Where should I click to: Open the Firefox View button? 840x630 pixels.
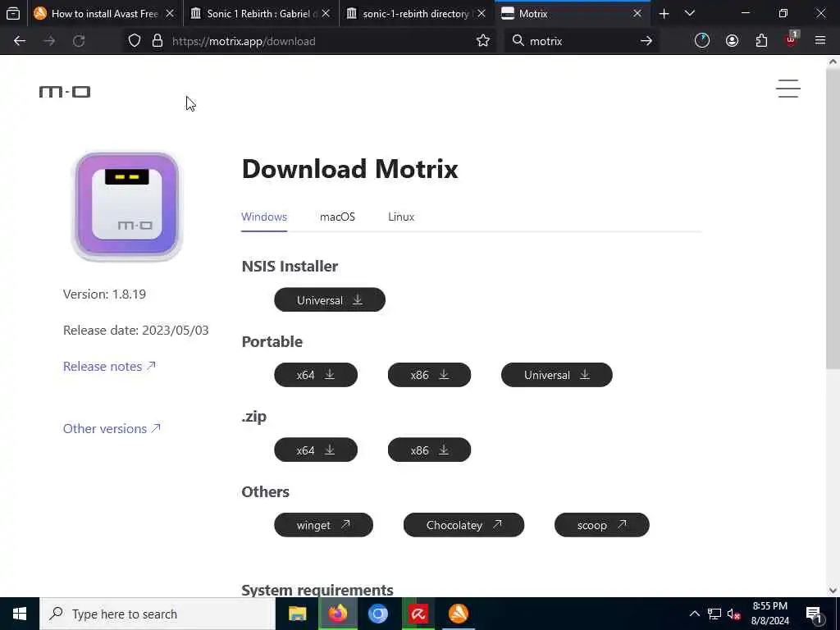pyautogui.click(x=13, y=13)
